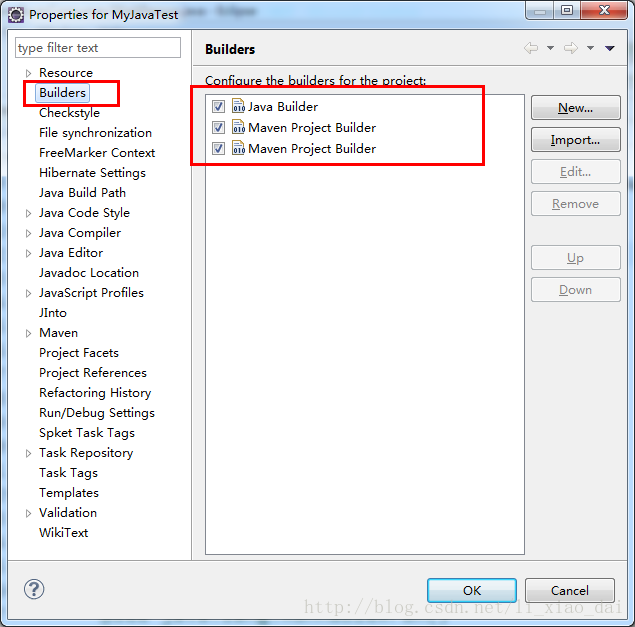Select Javadoc Location item
635x627 pixels.
point(89,273)
